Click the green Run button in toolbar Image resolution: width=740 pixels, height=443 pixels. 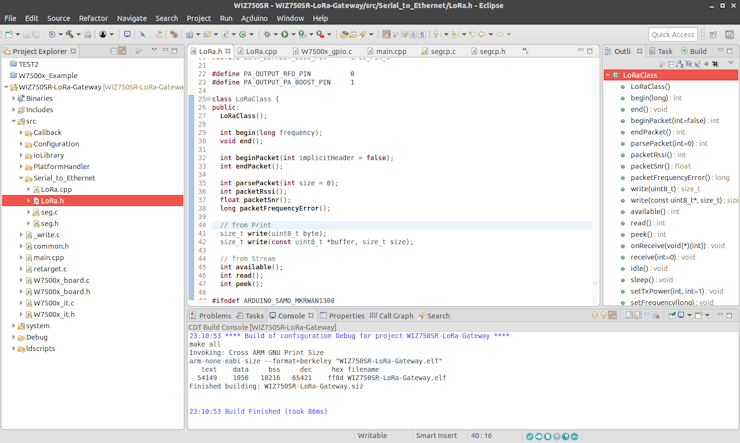coord(285,34)
